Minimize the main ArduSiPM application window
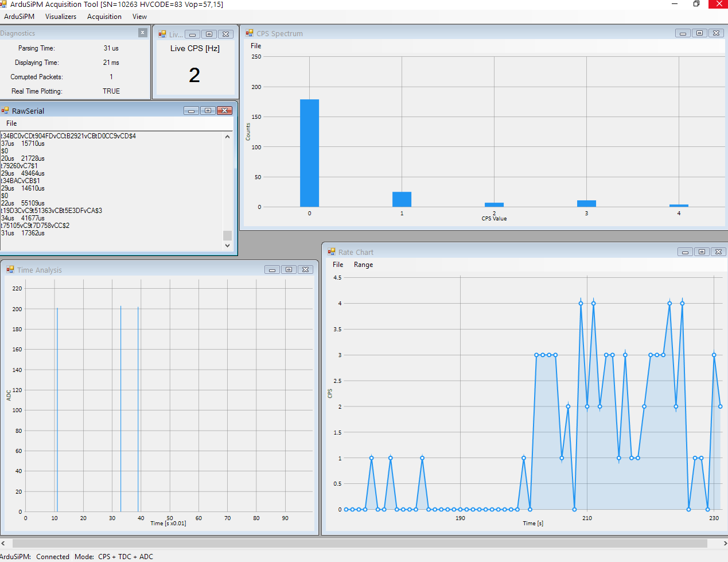 pos(674,4)
